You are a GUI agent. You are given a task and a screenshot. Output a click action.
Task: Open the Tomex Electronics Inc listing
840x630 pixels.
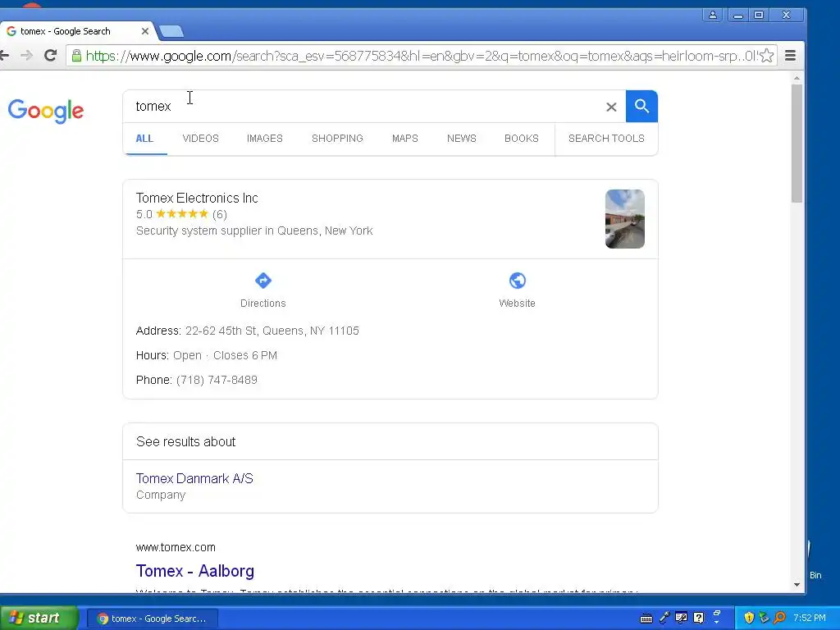[197, 199]
